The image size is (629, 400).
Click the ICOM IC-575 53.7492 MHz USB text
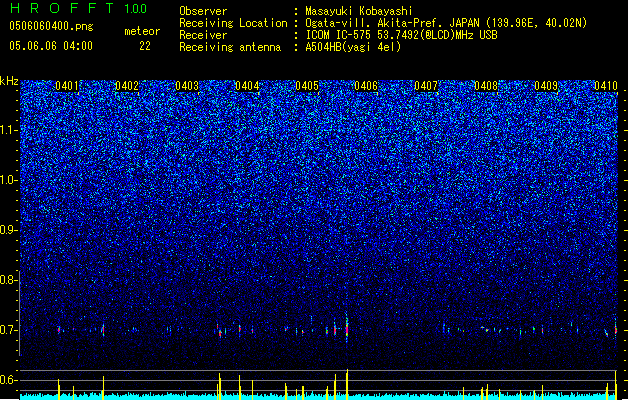(402, 35)
